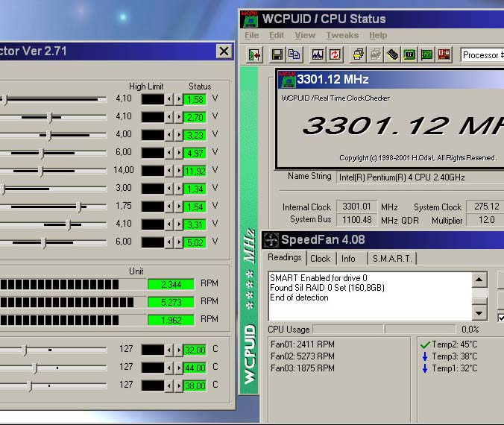Click the 'Fan01: 2411 RPM' reading

point(303,344)
